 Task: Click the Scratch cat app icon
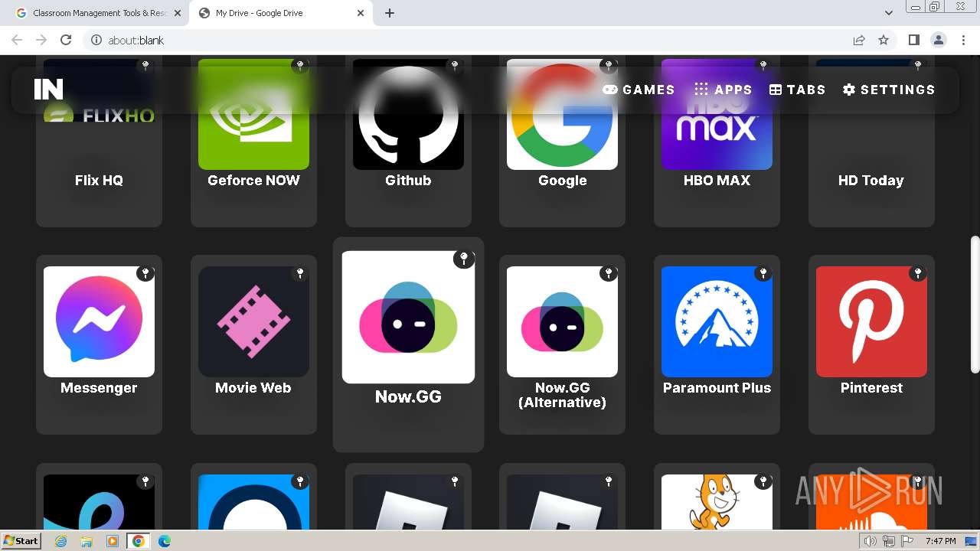tap(717, 501)
